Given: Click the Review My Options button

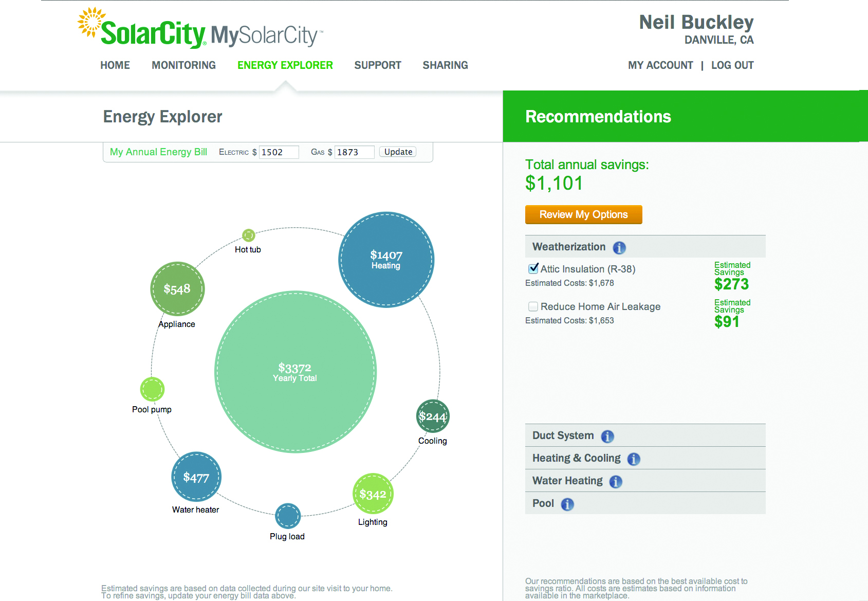Looking at the screenshot, I should pos(583,215).
